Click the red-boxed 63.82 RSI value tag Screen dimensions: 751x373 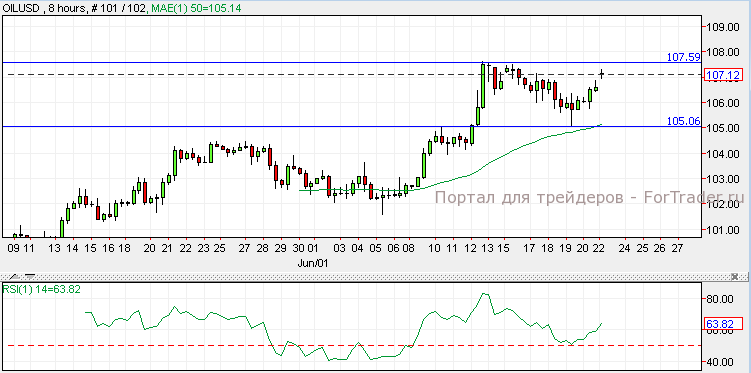(x=723, y=324)
